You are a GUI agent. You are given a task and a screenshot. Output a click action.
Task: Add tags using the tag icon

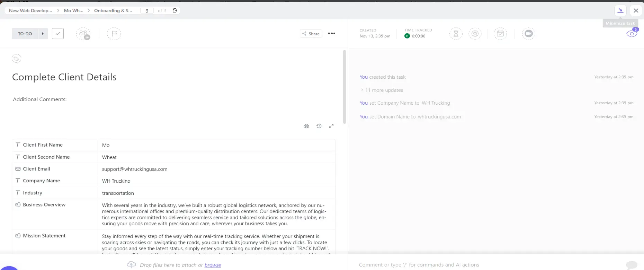tap(16, 59)
